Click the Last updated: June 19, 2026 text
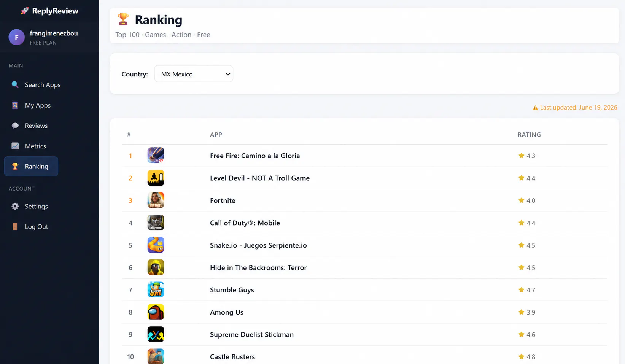 [x=579, y=108]
